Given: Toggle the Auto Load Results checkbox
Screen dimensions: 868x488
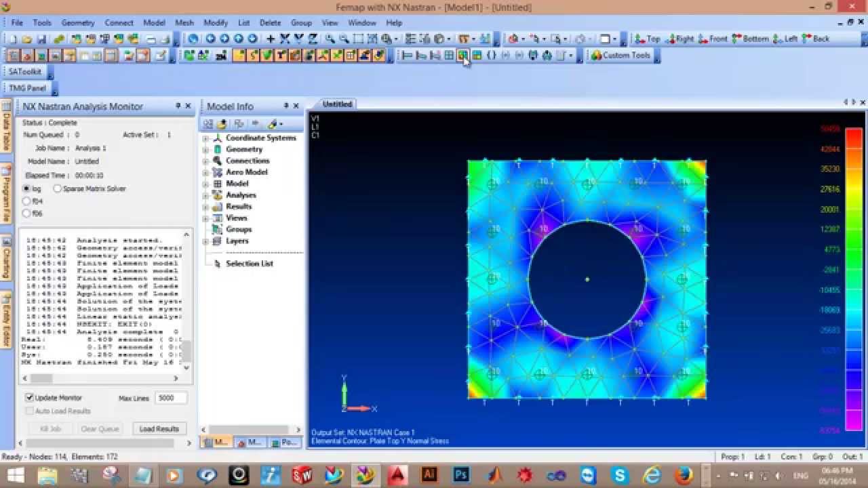Looking at the screenshot, I should pyautogui.click(x=29, y=411).
